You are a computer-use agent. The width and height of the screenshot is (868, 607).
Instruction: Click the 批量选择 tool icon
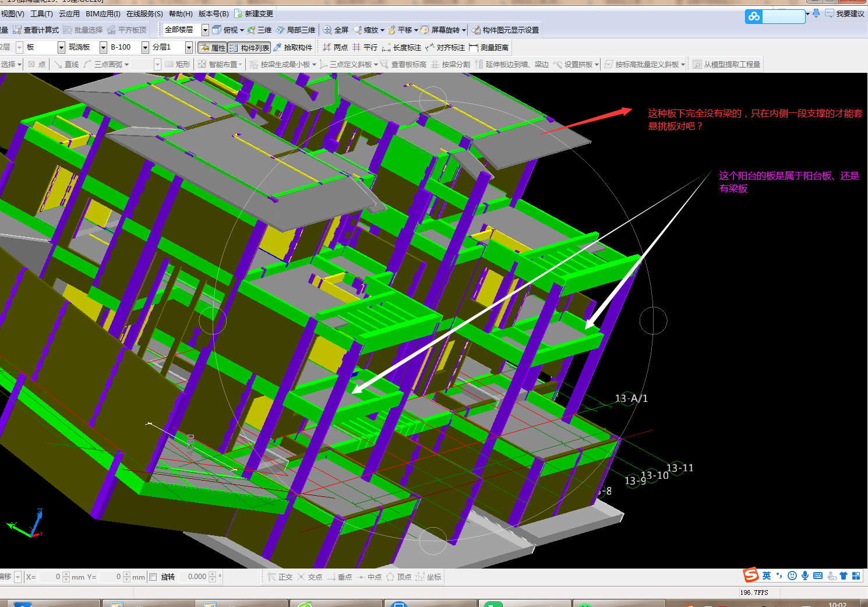(x=68, y=30)
